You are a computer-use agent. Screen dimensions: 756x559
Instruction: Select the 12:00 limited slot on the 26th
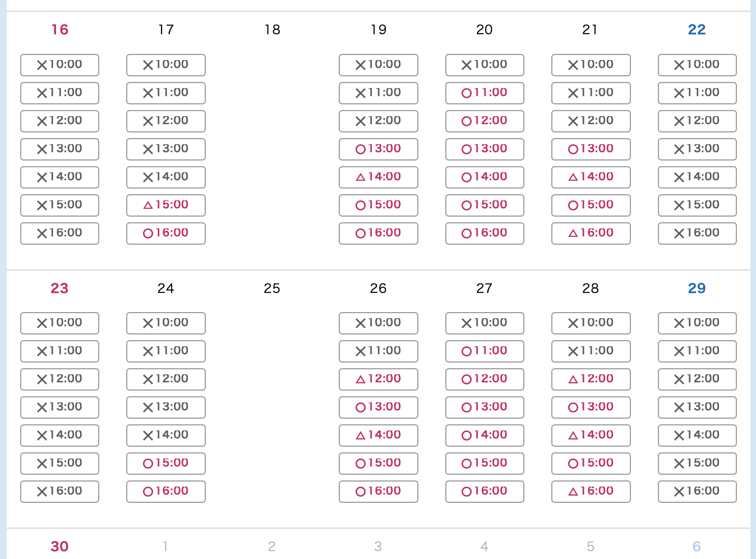pos(379,379)
